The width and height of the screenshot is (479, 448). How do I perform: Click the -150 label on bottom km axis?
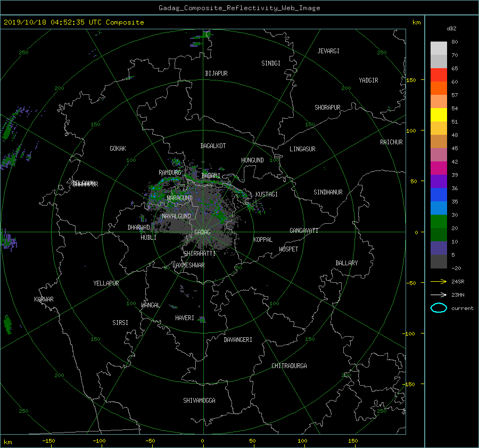click(x=48, y=441)
